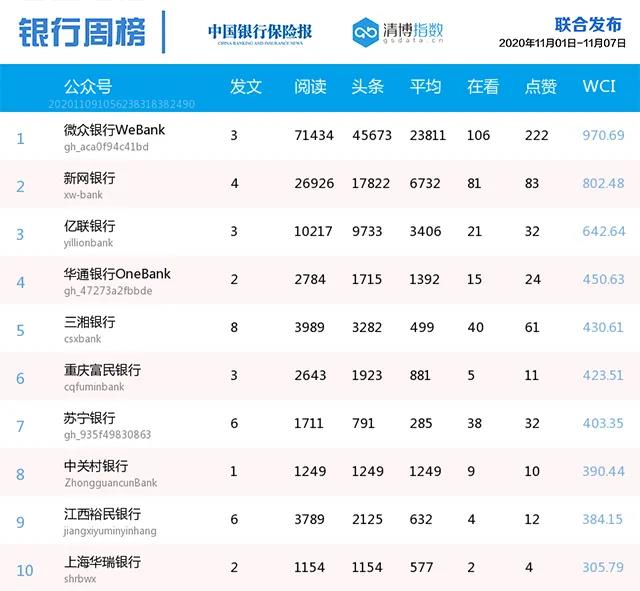The width and height of the screenshot is (640, 591).
Task: Open the 新网银行 account name
Action: point(89,178)
